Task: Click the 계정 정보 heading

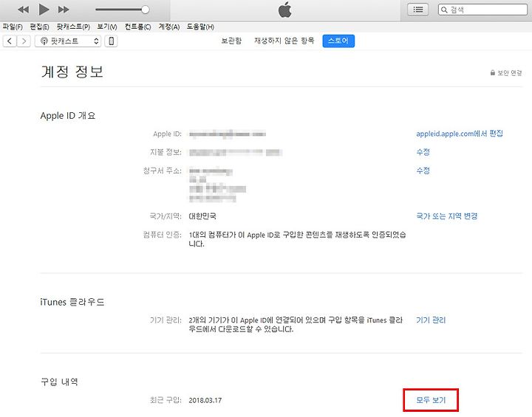Action: point(72,72)
